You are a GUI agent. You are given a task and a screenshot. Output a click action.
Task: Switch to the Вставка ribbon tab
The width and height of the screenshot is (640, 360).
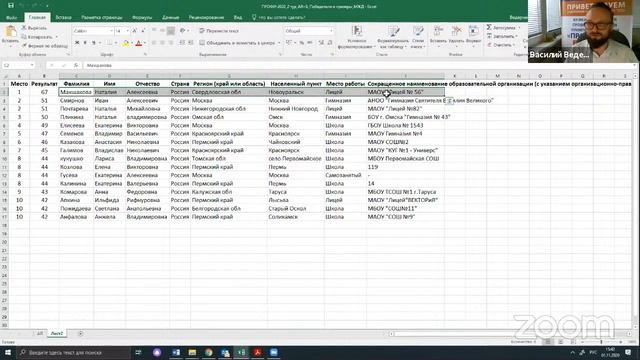tap(63, 18)
